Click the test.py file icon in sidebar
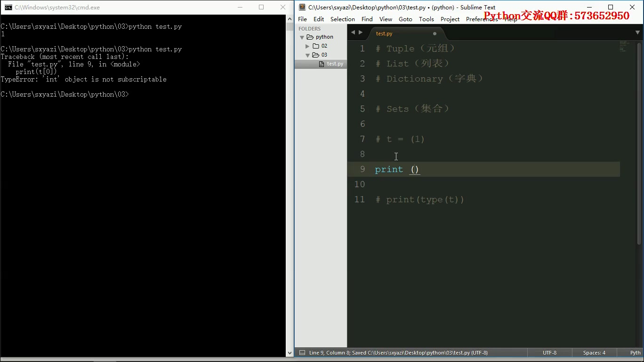The width and height of the screenshot is (644, 362). point(322,64)
